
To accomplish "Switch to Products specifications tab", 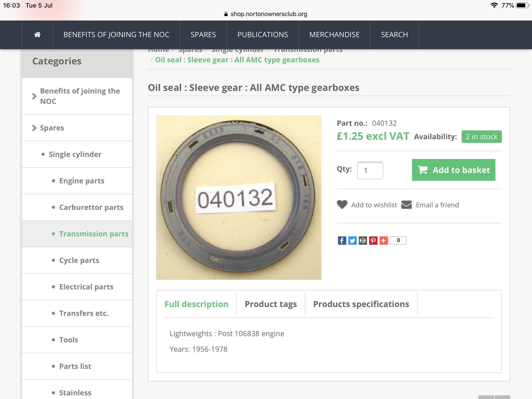I will (x=361, y=304).
